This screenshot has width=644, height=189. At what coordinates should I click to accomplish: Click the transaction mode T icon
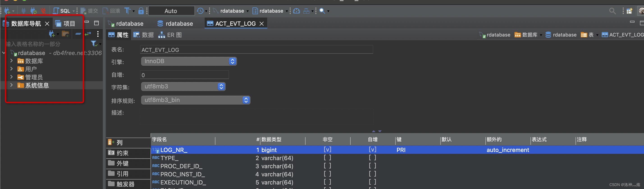point(128,11)
